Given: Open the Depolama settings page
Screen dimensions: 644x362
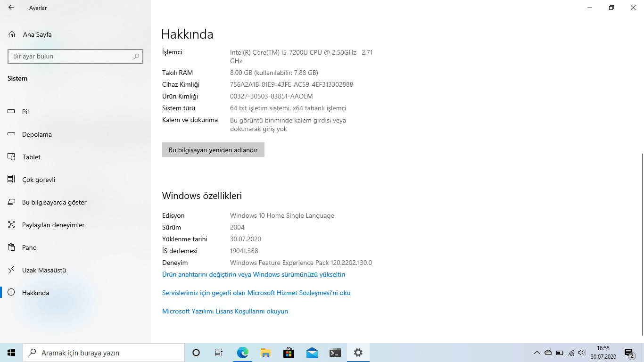Looking at the screenshot, I should coord(75,134).
